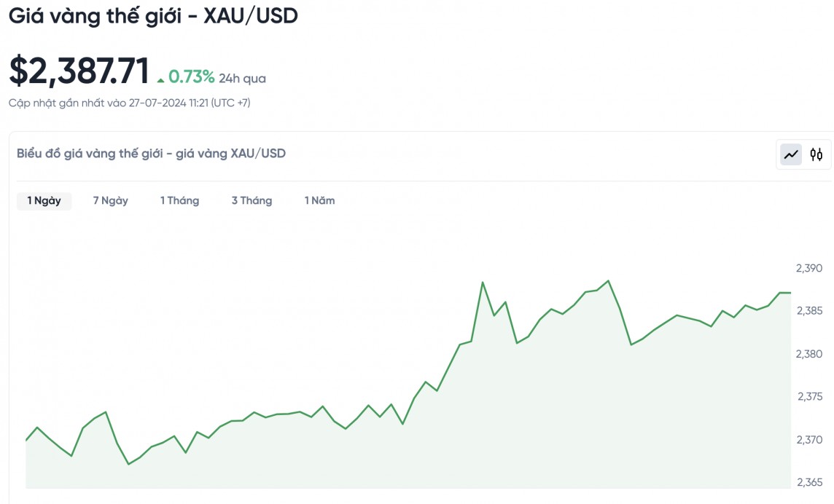Click the 2,375 y-axis label
The width and height of the screenshot is (834, 504).
tap(809, 397)
